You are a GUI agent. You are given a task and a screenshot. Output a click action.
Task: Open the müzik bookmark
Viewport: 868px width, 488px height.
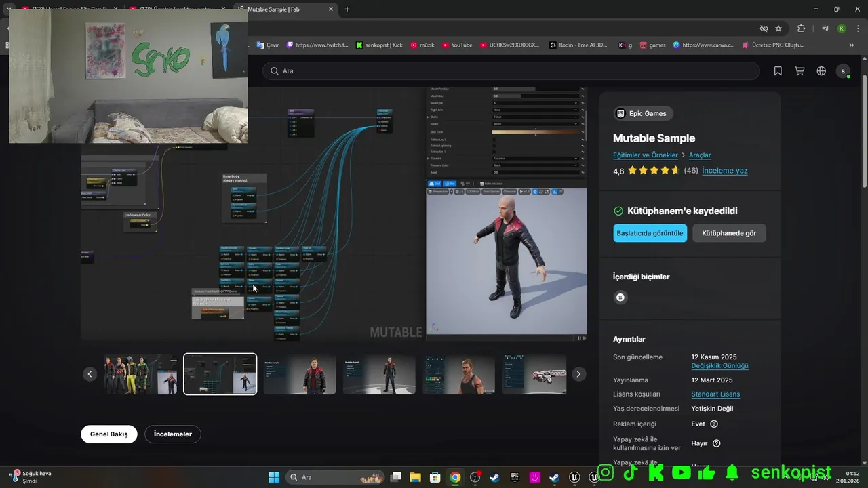[422, 45]
